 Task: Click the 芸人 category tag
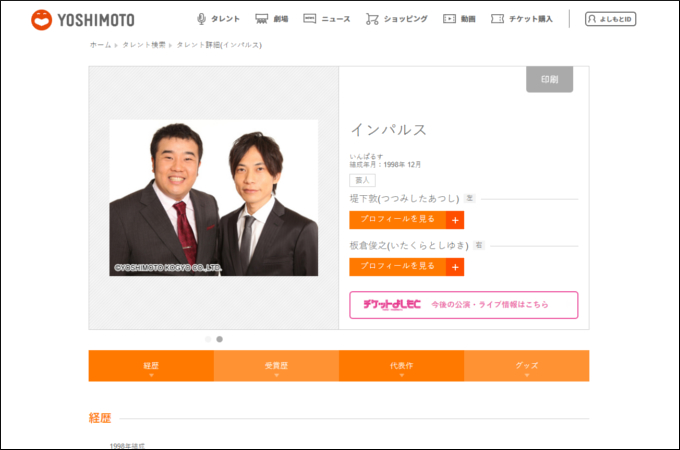(x=363, y=180)
